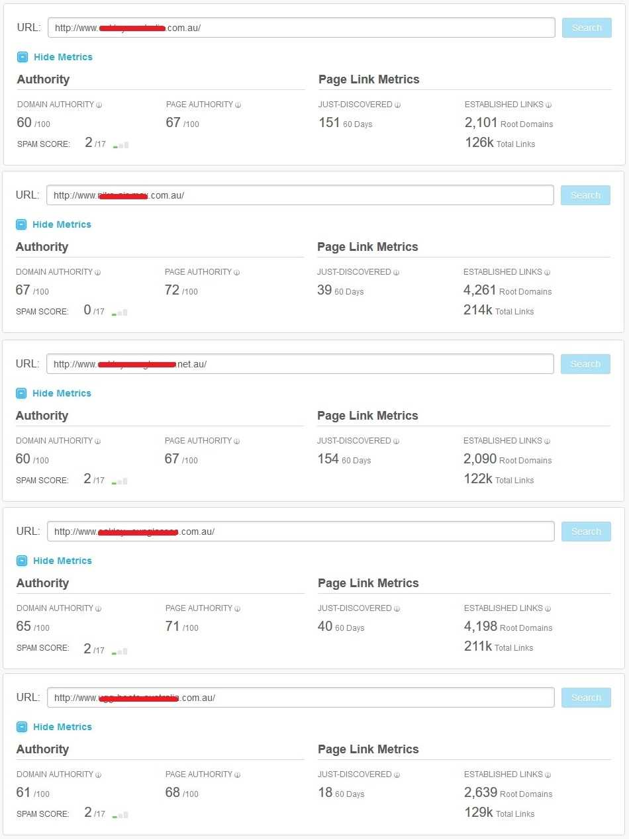Click Page Authority info icon above score 71

click(x=238, y=608)
